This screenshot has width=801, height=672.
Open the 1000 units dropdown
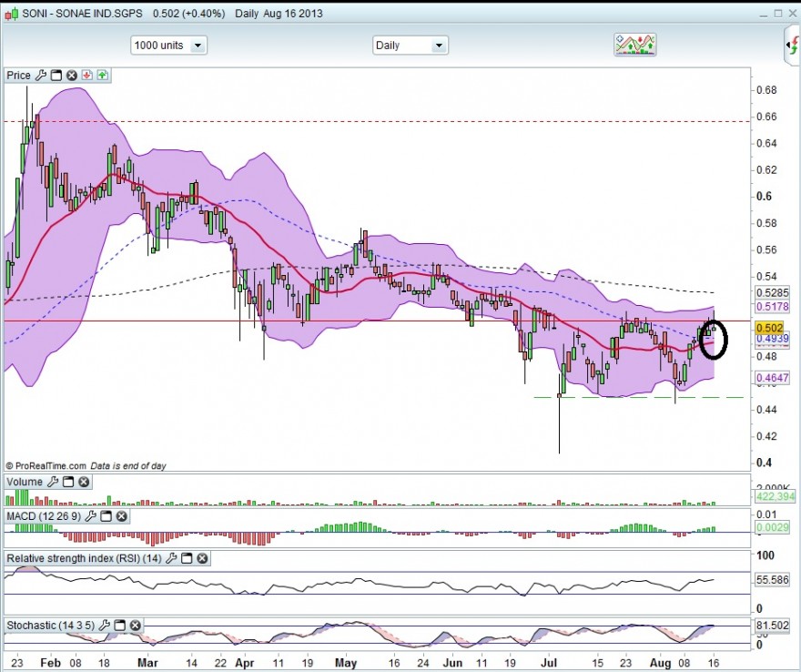click(x=168, y=46)
